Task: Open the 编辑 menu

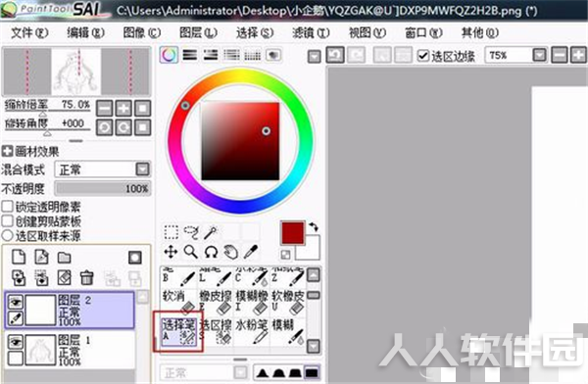Action: click(x=85, y=33)
